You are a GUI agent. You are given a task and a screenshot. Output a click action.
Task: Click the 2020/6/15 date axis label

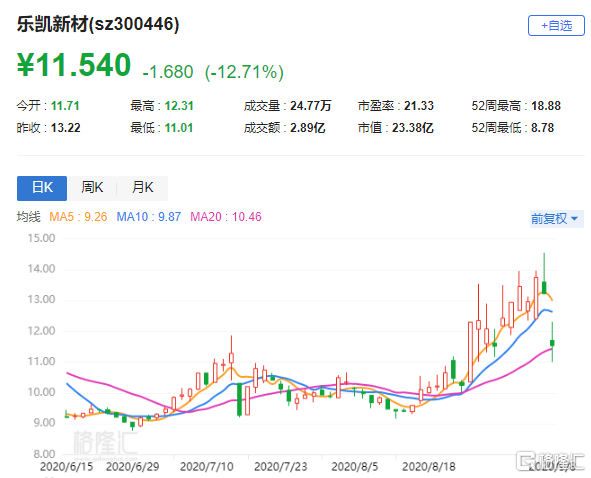click(x=66, y=467)
